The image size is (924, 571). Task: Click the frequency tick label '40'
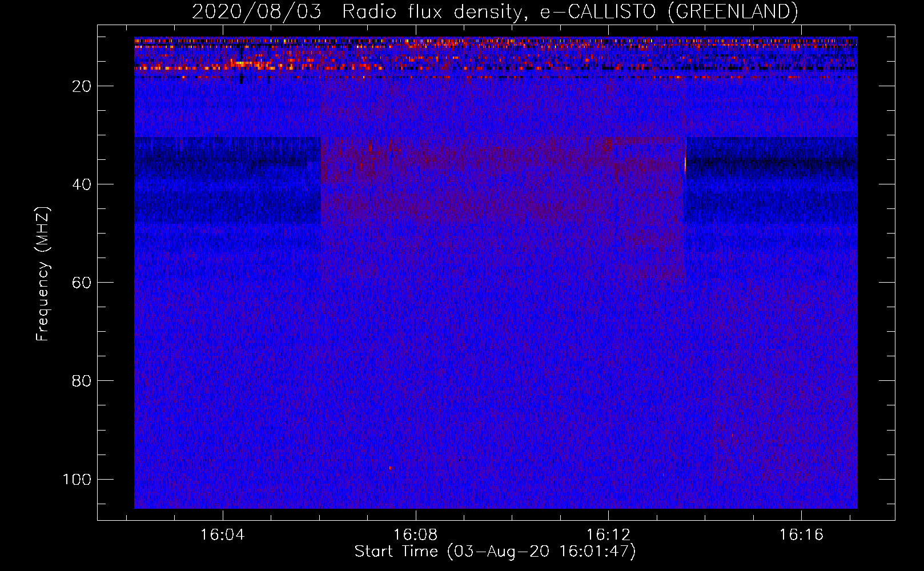coord(82,184)
